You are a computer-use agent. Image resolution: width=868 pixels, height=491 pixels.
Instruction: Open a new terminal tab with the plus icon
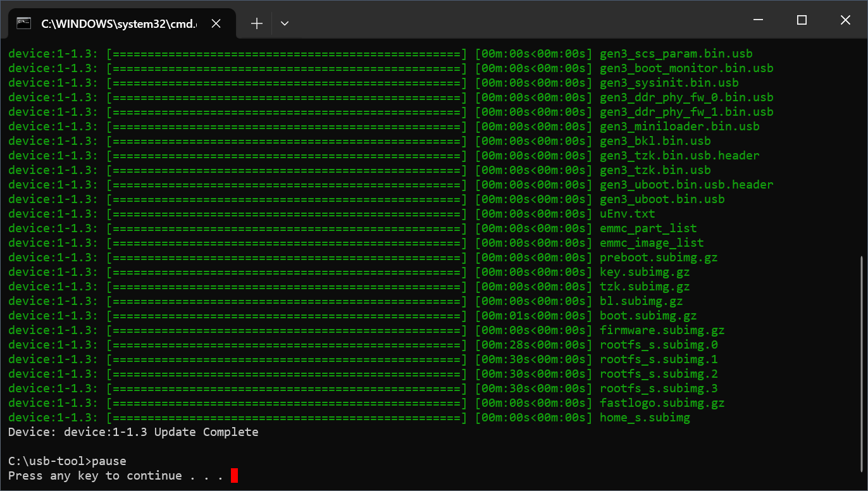(256, 23)
